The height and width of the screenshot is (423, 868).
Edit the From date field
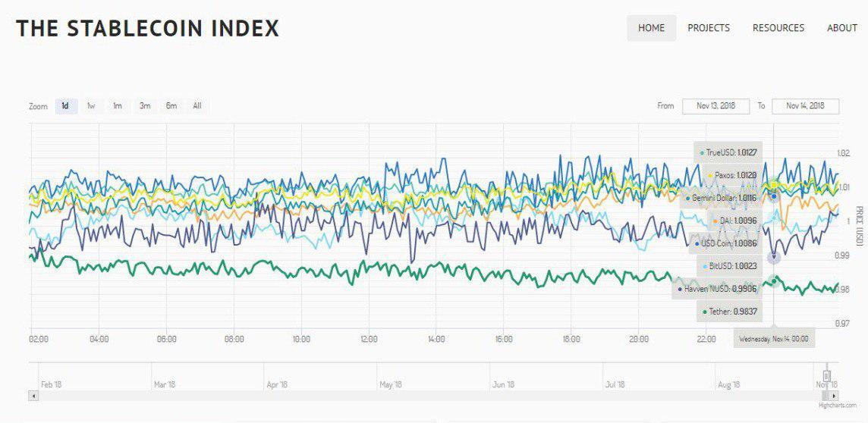point(715,105)
